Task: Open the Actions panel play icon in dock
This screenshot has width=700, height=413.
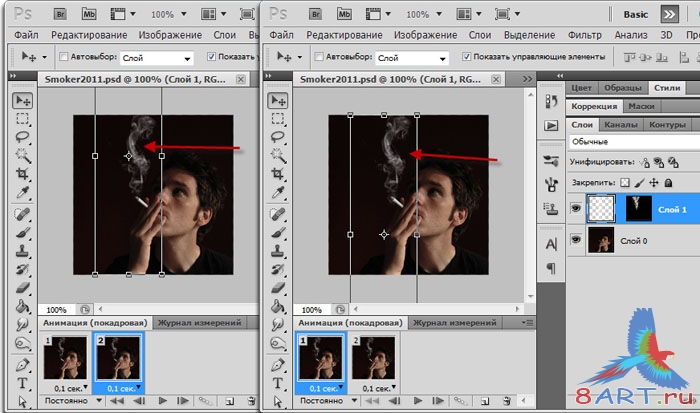Action: coord(551,125)
